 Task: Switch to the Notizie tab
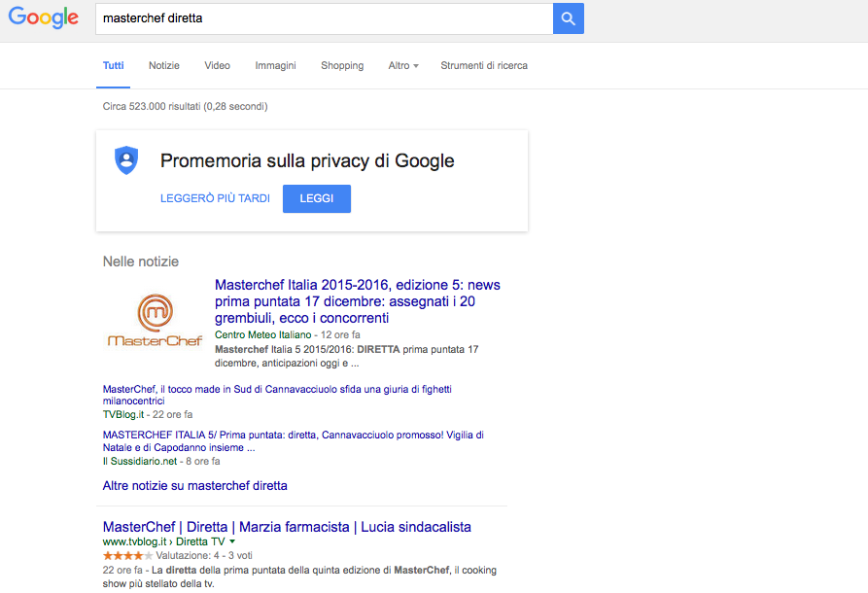click(164, 65)
